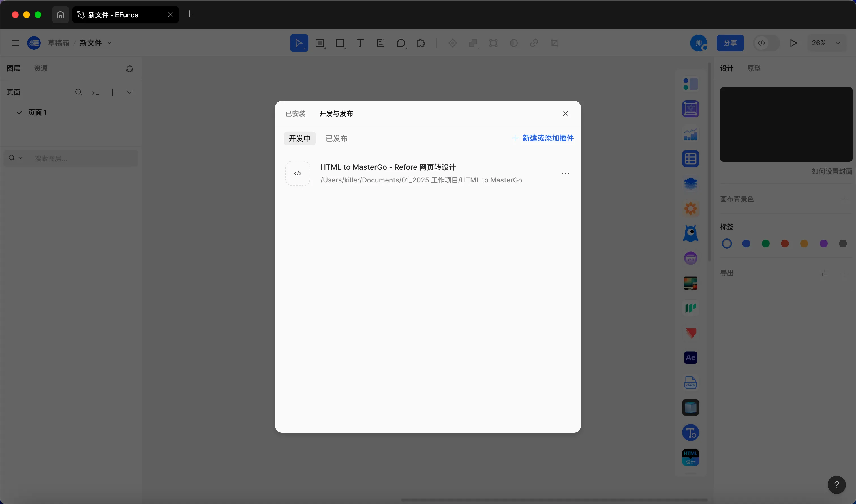Switch to 已发布 filter

click(336, 139)
